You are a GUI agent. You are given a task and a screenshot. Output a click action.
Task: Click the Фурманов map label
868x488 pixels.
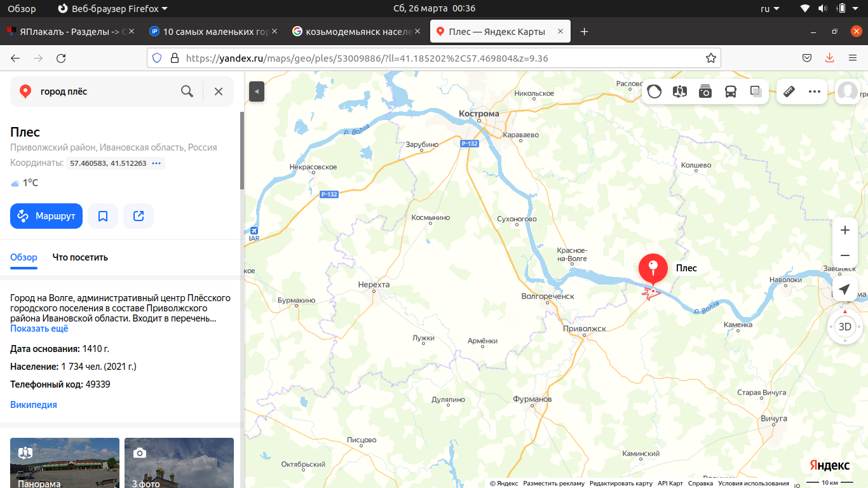pyautogui.click(x=532, y=399)
